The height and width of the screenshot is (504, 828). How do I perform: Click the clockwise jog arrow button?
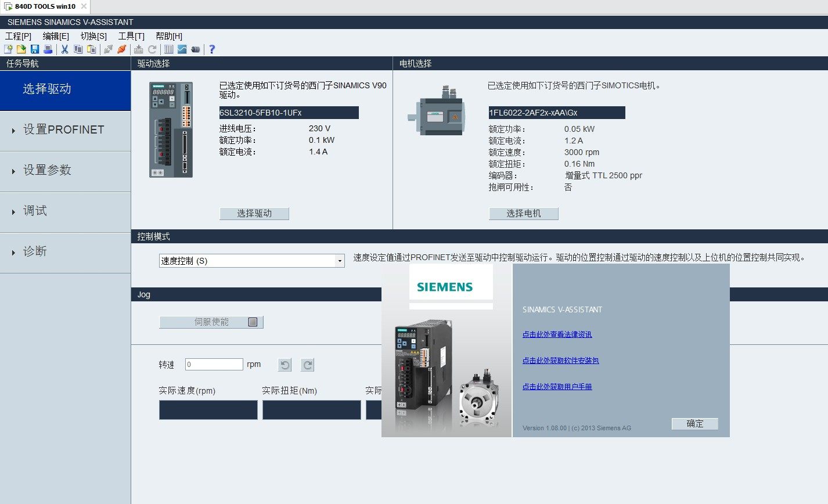(308, 365)
